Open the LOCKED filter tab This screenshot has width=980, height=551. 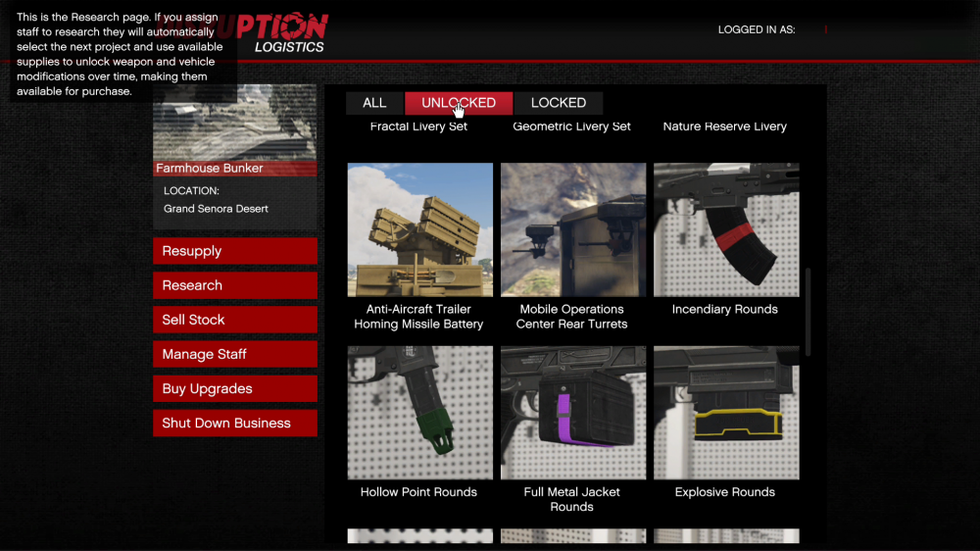tap(559, 103)
